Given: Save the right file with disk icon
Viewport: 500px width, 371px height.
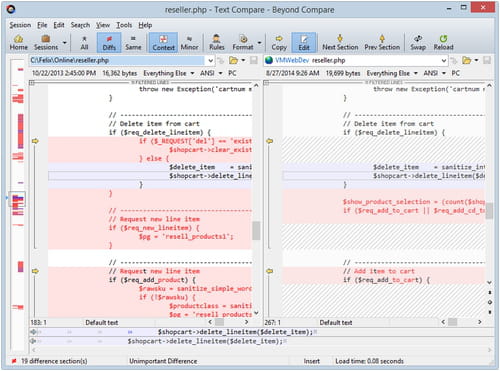Looking at the screenshot, I should (487, 60).
